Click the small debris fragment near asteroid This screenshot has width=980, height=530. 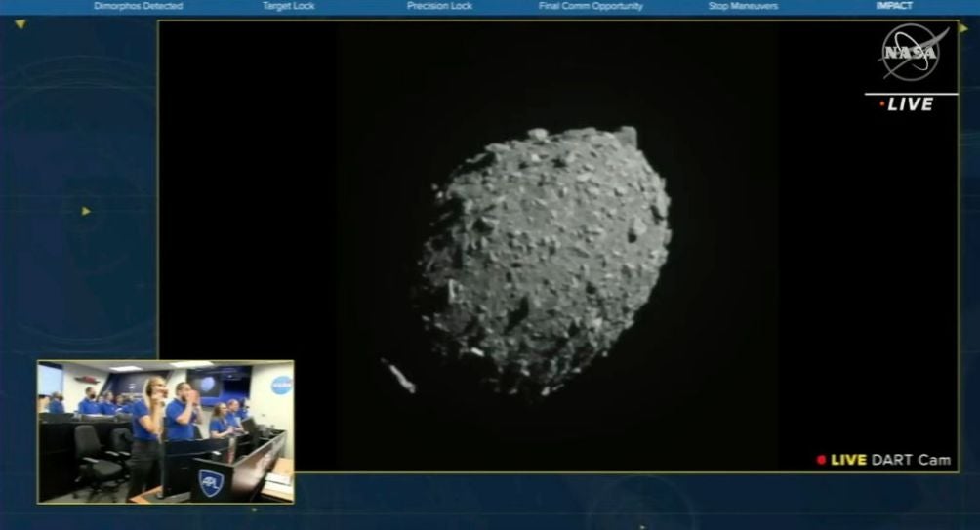click(x=399, y=376)
